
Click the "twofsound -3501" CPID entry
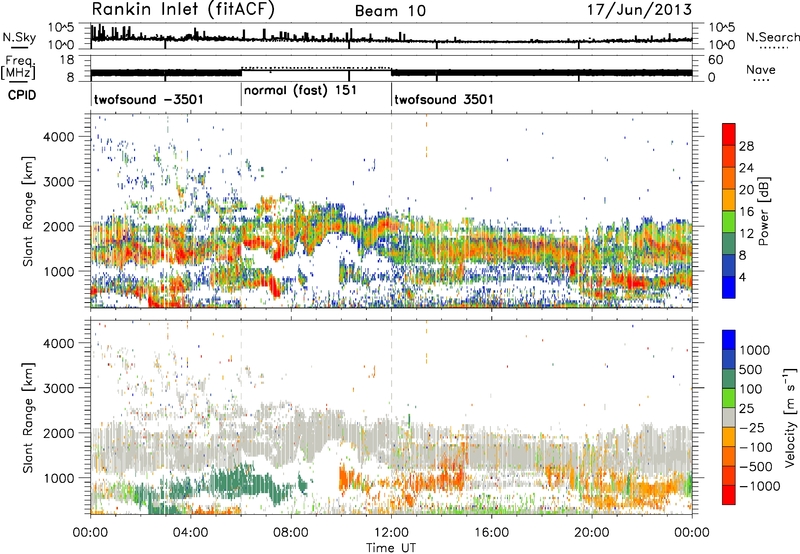tap(148, 99)
